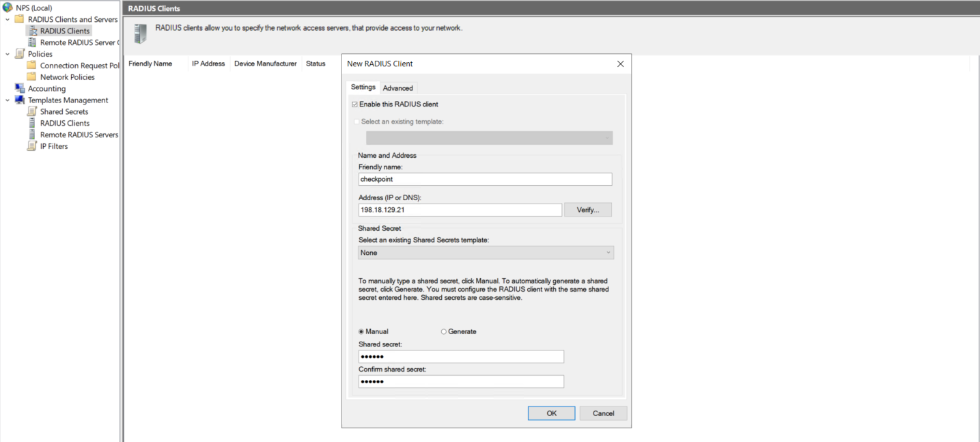
Task: Open the Shared Secrets template dropdown
Action: pos(486,253)
